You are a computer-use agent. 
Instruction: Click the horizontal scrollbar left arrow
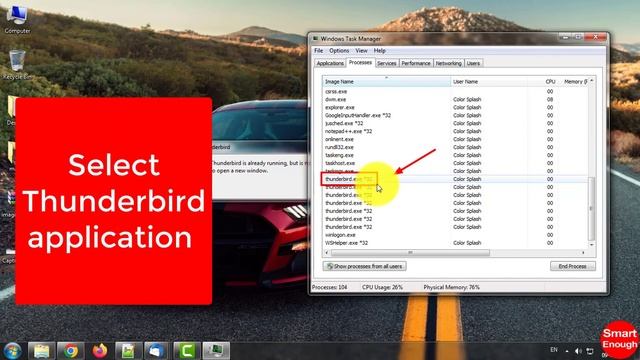(327, 253)
